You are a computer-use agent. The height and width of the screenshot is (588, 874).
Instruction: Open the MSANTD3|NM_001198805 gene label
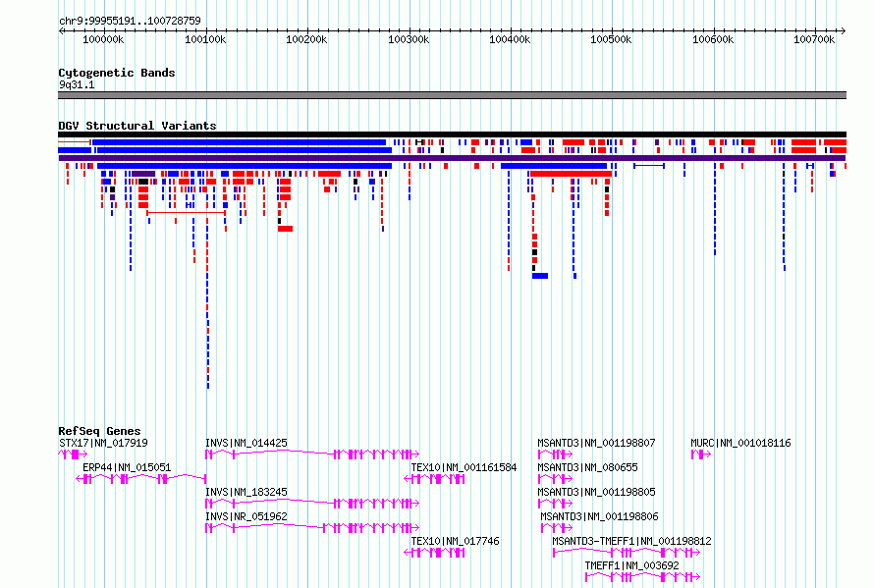[596, 492]
